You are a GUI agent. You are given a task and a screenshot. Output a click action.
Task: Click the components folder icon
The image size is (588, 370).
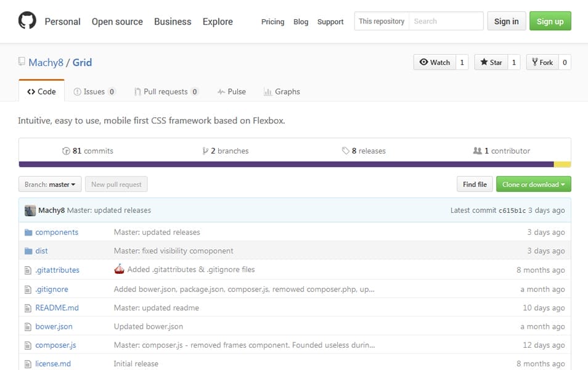pyautogui.click(x=28, y=232)
